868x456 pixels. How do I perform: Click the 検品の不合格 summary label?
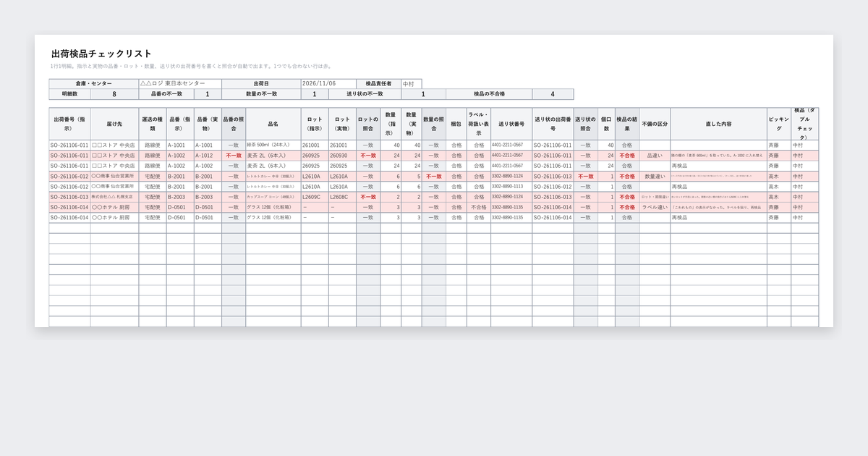pyautogui.click(x=489, y=94)
